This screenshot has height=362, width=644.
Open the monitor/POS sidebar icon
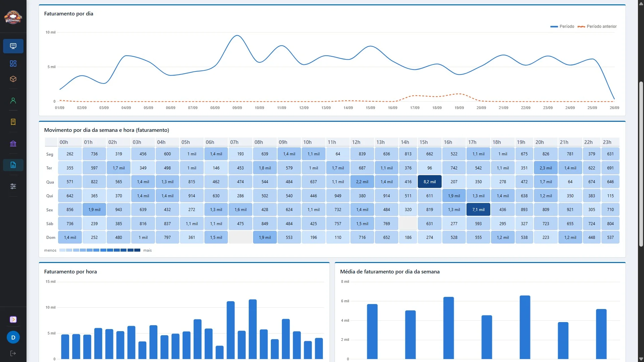click(x=13, y=46)
